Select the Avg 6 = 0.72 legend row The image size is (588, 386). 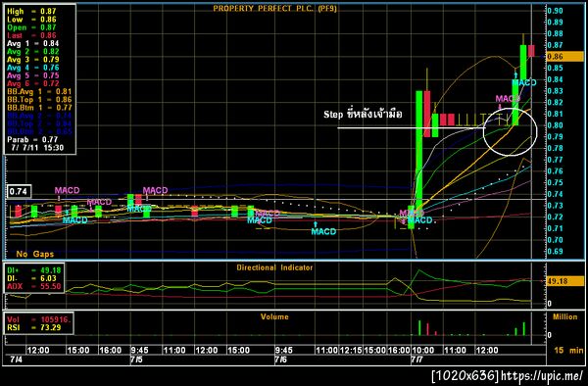[x=33, y=83]
